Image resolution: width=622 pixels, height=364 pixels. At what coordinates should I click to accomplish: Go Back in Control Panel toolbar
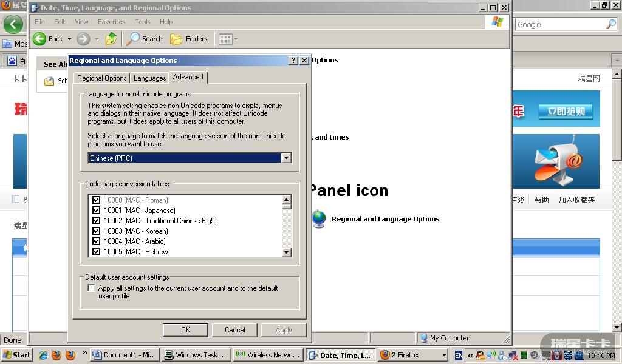tap(47, 39)
